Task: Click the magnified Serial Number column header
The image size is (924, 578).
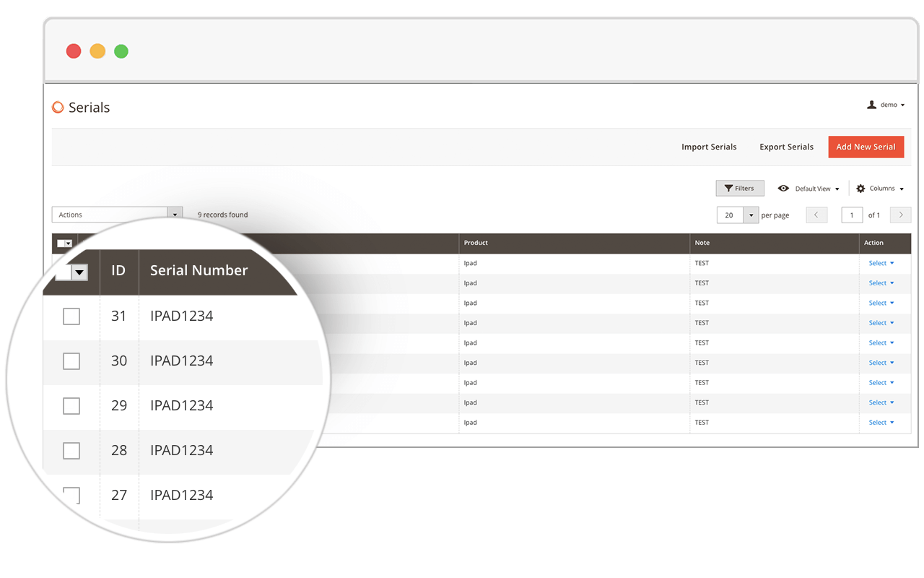Action: click(199, 270)
